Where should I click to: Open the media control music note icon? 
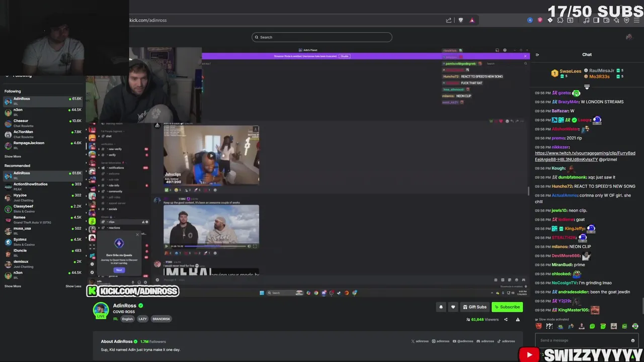coord(586,20)
